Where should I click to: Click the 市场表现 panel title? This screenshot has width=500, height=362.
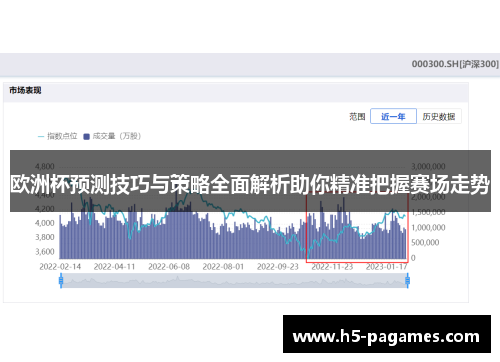pos(25,90)
